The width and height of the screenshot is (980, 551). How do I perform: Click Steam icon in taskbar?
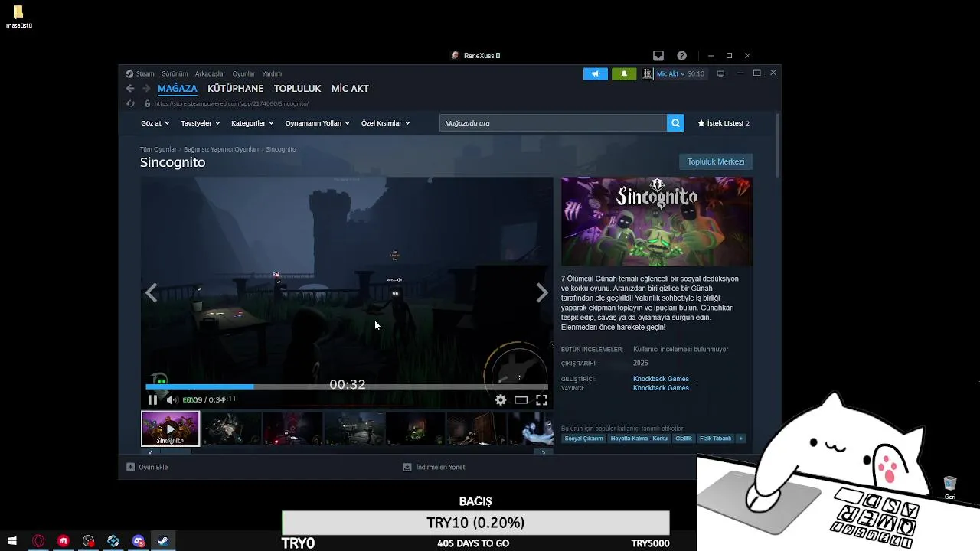(x=163, y=541)
